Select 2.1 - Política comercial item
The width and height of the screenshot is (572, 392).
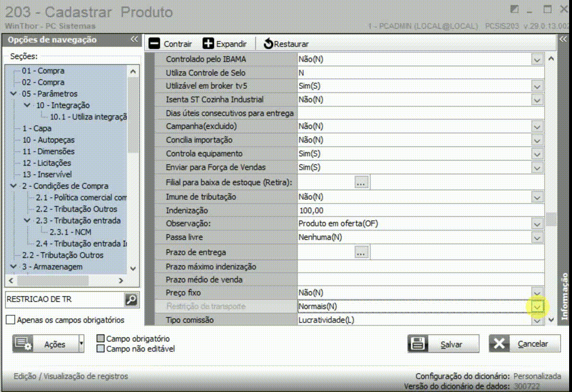[81, 197]
